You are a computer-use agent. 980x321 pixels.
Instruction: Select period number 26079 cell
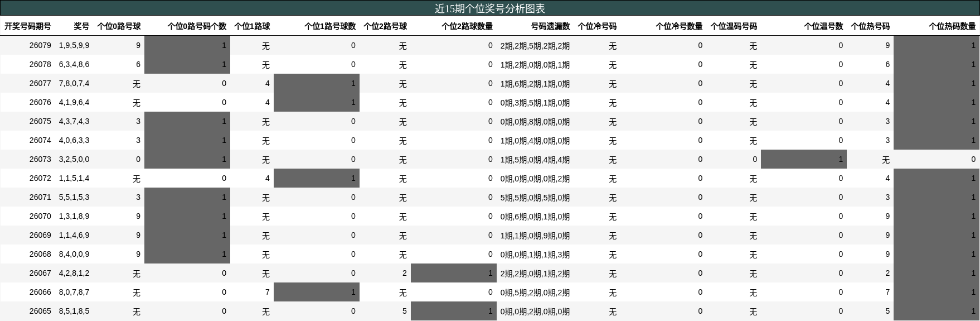[40, 45]
